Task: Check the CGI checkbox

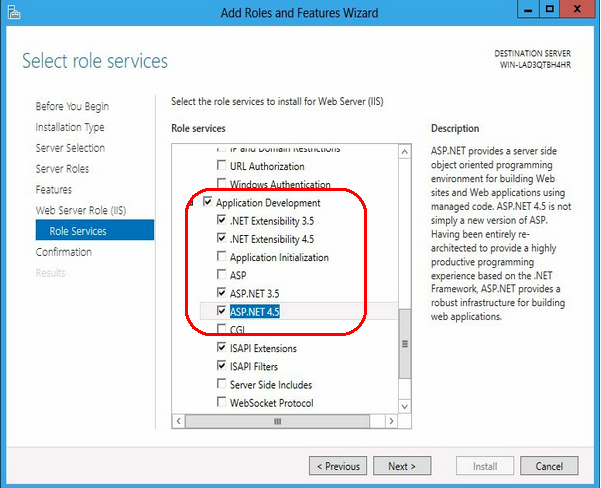Action: [222, 329]
